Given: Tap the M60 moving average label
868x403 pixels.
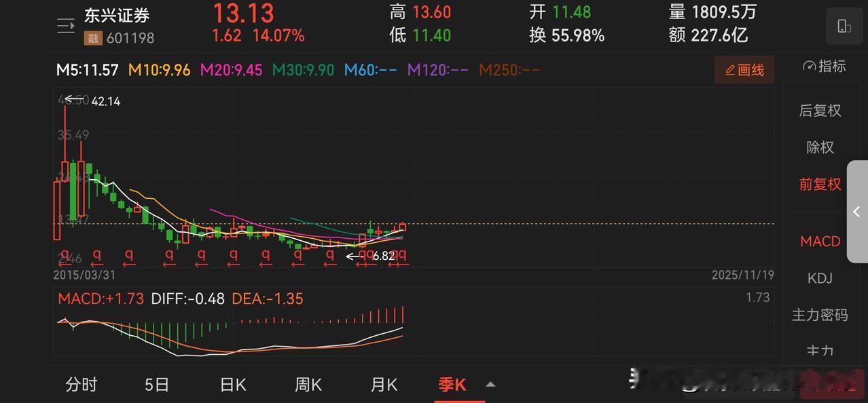Looking at the screenshot, I should [371, 70].
